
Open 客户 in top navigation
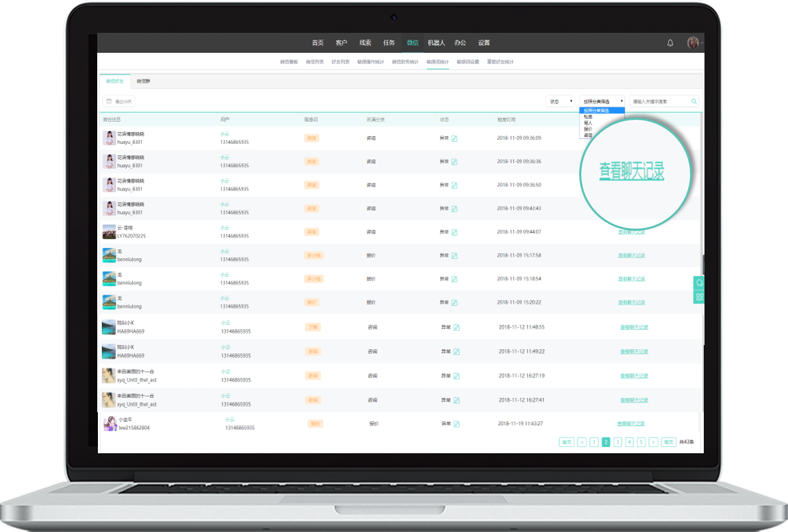tap(341, 42)
